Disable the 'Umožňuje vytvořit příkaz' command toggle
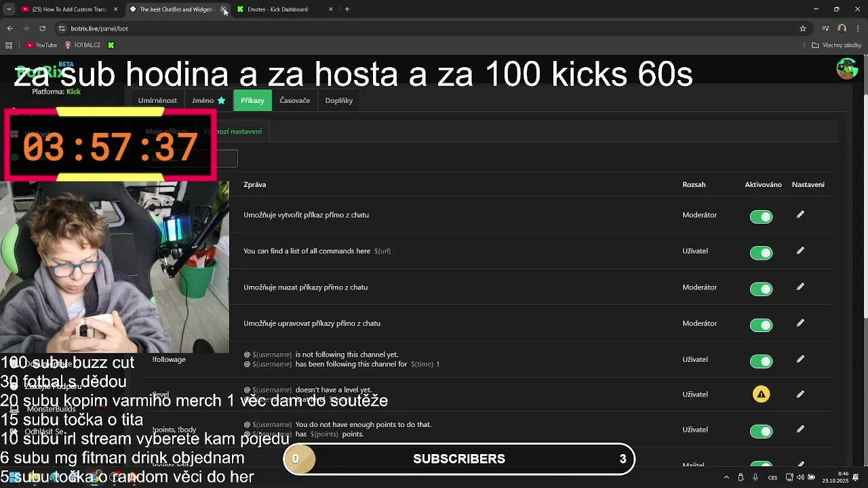This screenshot has width=868, height=488. click(761, 217)
